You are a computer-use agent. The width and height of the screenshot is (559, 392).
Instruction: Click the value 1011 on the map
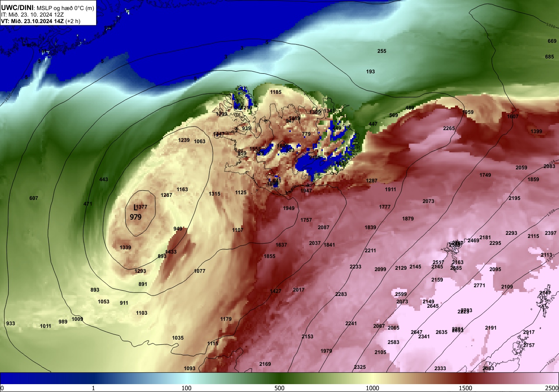pyautogui.click(x=45, y=326)
